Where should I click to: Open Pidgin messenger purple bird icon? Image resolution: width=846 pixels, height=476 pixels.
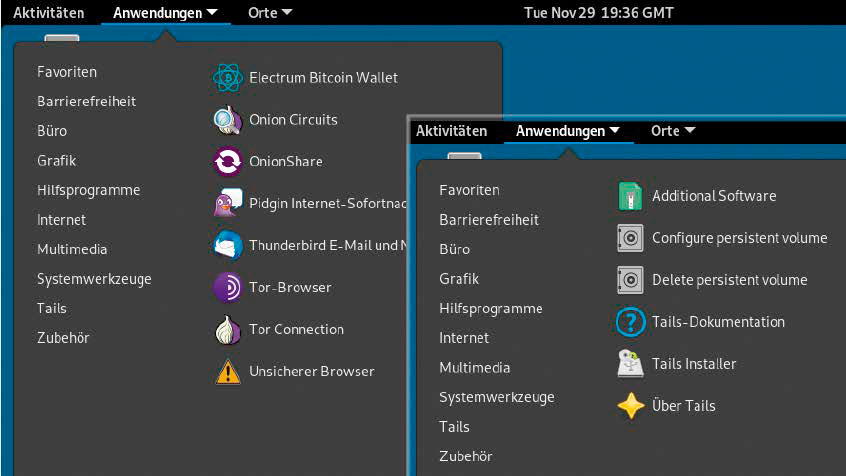[228, 203]
